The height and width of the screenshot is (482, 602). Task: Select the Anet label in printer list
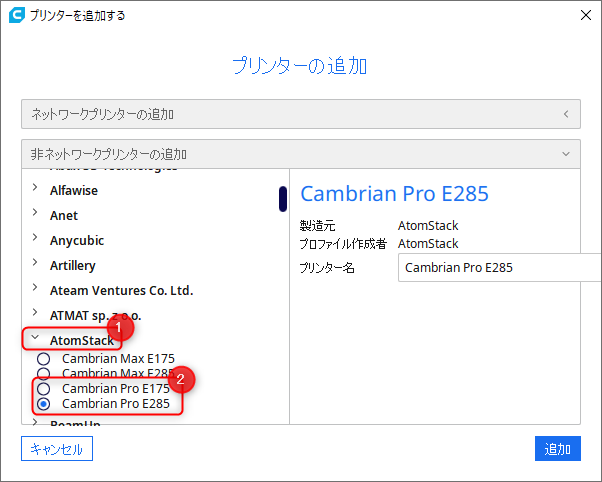coord(64,215)
